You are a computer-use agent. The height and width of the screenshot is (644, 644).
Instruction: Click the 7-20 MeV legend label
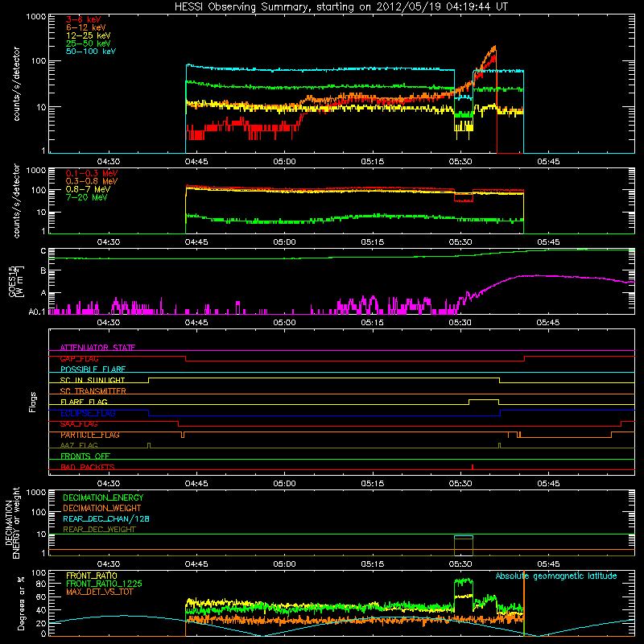(86, 197)
